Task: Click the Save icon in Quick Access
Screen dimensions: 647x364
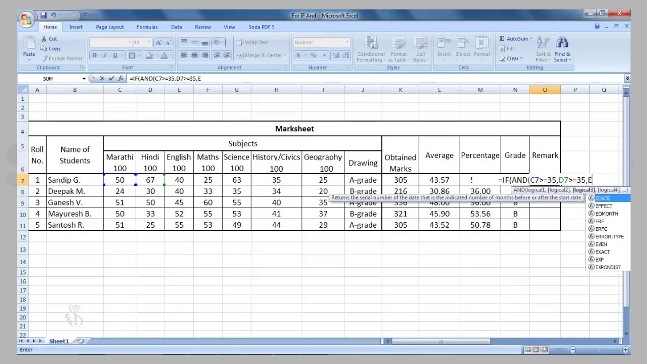Action: (43, 15)
